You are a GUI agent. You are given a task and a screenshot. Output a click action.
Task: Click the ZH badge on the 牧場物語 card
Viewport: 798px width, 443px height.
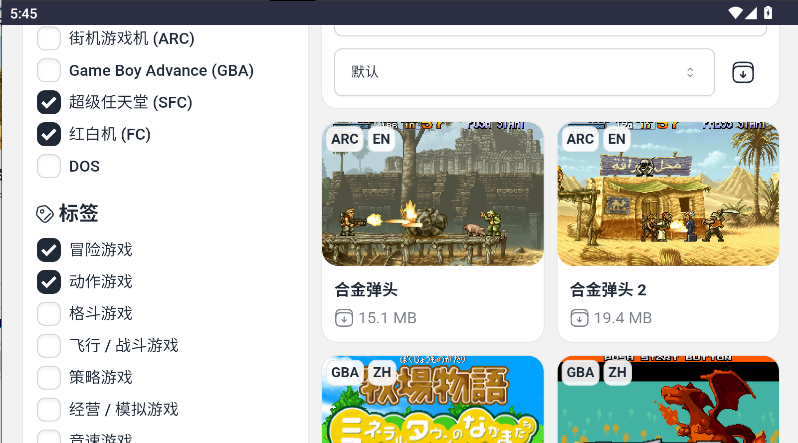click(382, 372)
